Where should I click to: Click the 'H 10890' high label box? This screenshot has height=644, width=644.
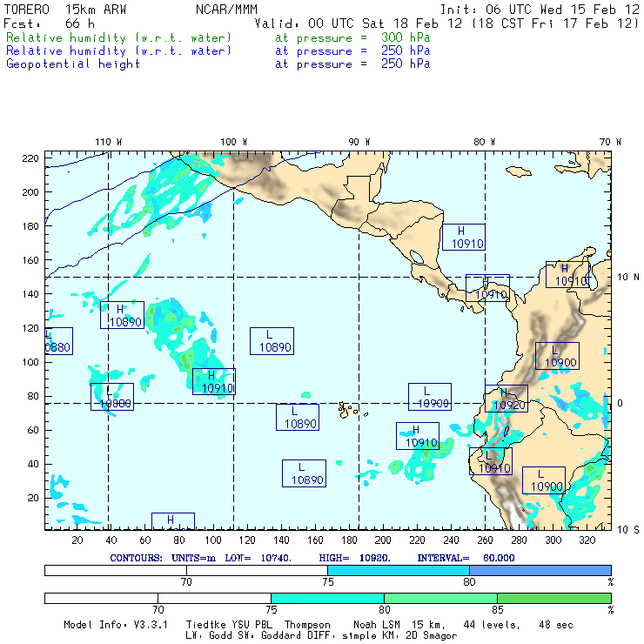click(x=122, y=315)
